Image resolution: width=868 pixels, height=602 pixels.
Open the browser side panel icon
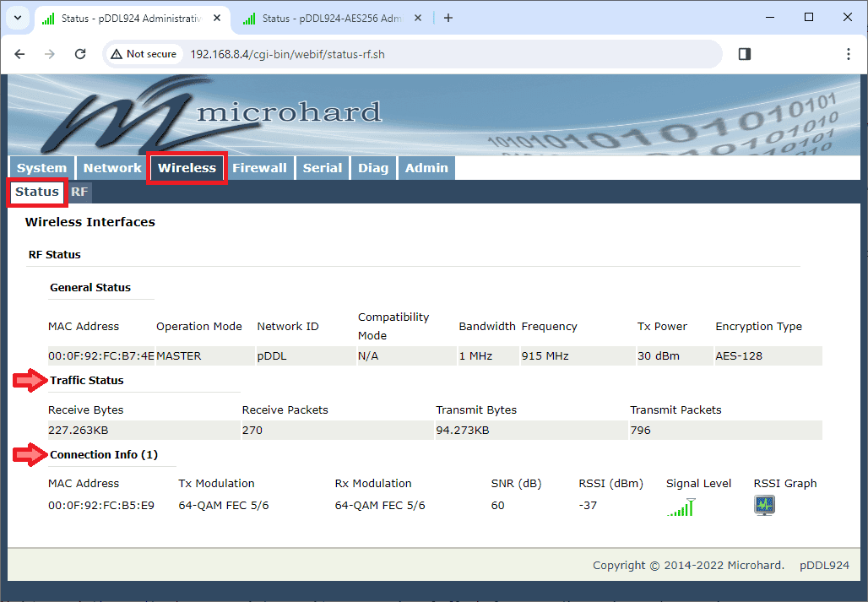point(744,54)
